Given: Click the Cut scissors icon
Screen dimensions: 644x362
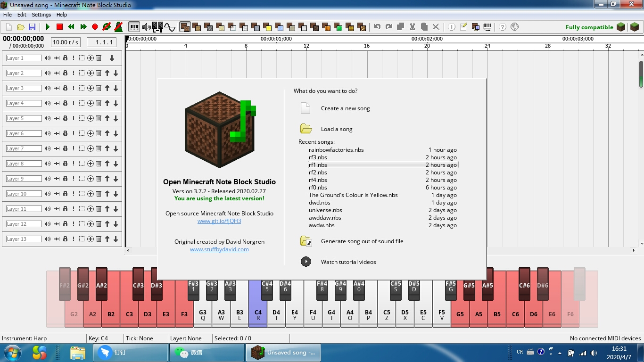Looking at the screenshot, I should 413,27.
